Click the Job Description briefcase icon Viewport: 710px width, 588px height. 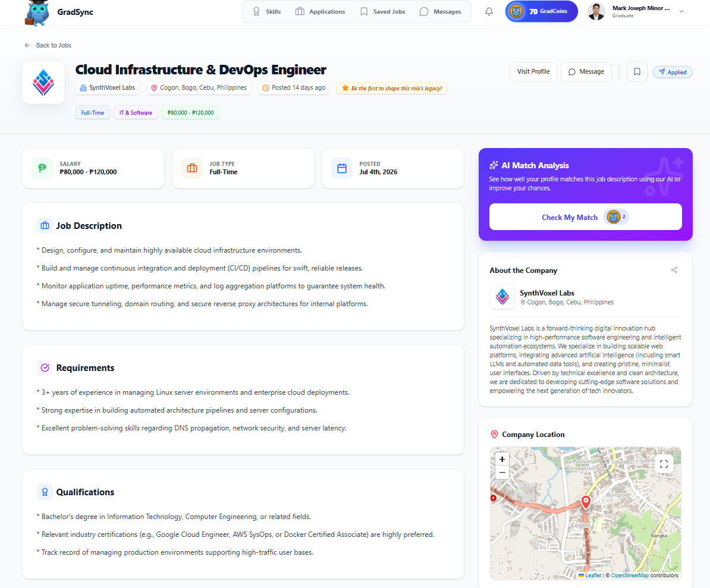point(45,225)
